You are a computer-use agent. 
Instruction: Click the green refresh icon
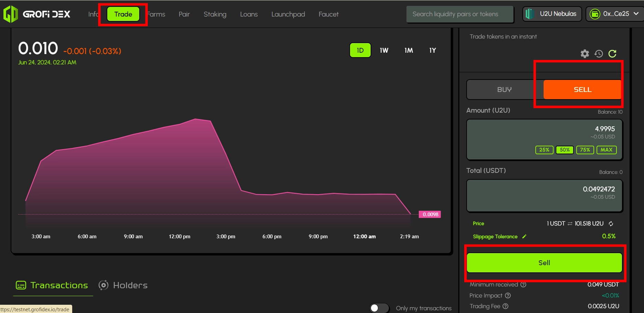612,54
